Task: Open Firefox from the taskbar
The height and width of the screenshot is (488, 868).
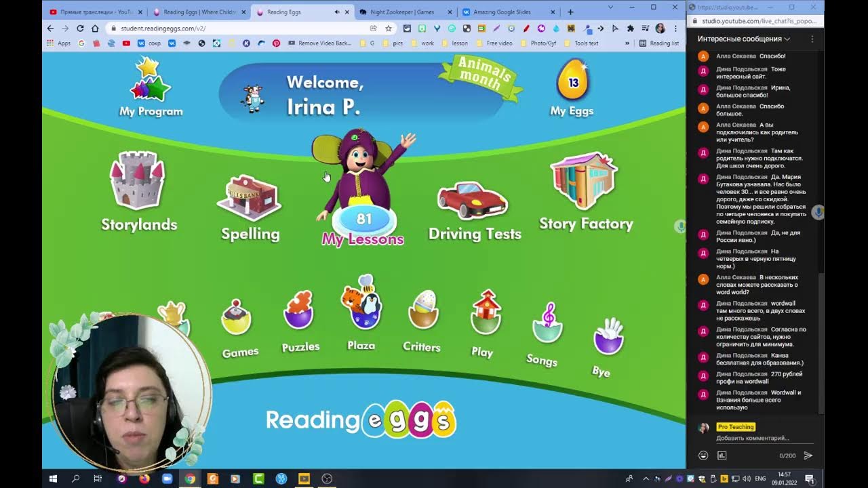Action: [x=144, y=479]
